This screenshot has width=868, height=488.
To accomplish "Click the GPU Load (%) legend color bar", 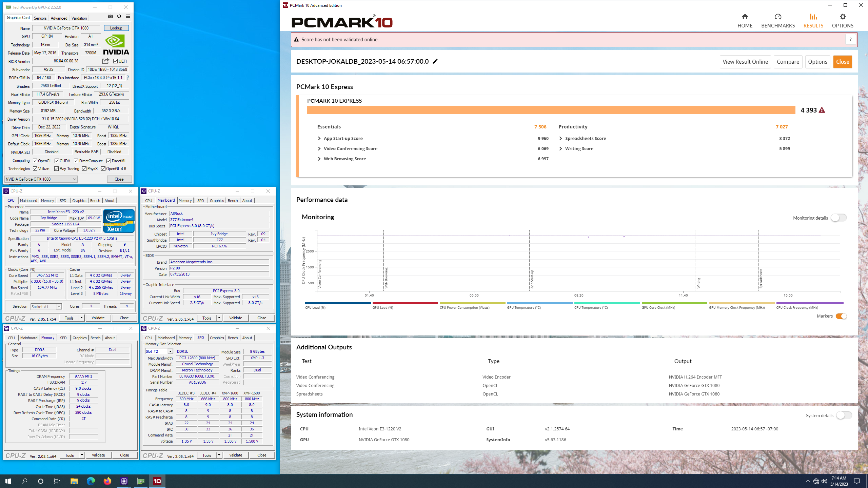I will click(x=405, y=303).
